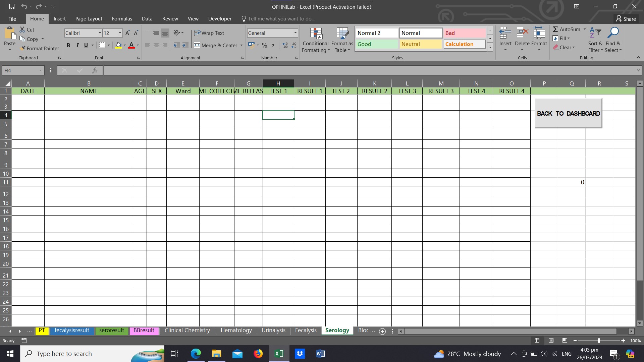
Task: Click the Increase Indent icon
Action: [185, 45]
